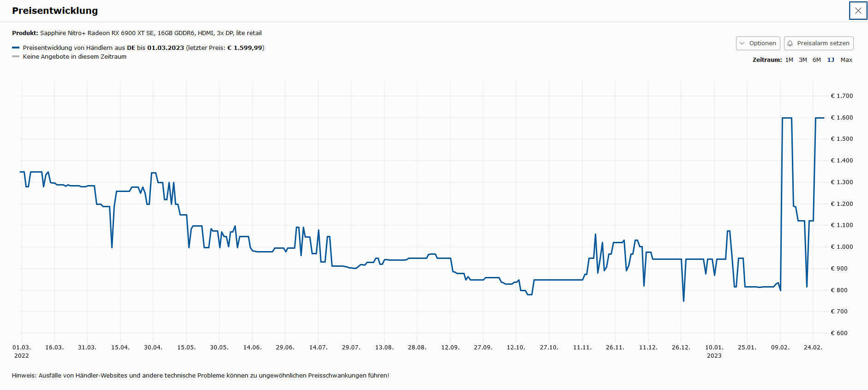Click the Preisalarm setzen button

click(819, 43)
